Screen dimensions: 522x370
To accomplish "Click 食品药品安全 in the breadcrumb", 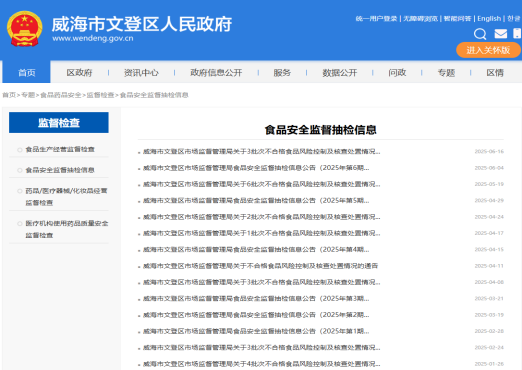I will [x=61, y=95].
